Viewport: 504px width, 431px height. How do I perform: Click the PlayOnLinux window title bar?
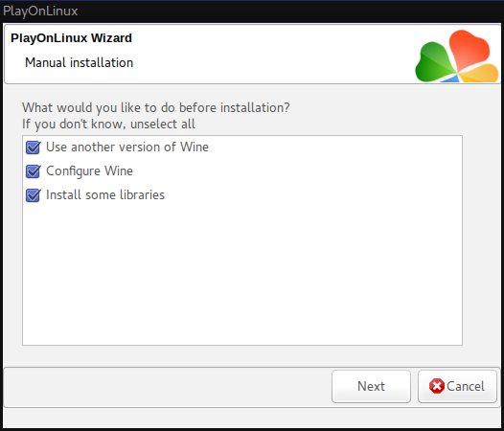(x=252, y=11)
